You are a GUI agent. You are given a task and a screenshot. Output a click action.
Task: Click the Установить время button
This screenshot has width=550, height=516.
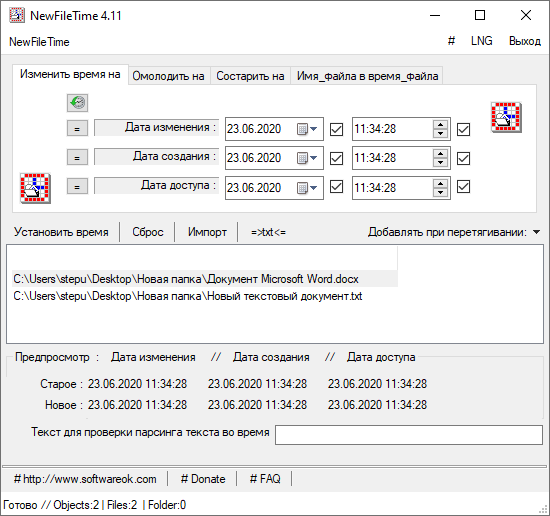click(61, 232)
